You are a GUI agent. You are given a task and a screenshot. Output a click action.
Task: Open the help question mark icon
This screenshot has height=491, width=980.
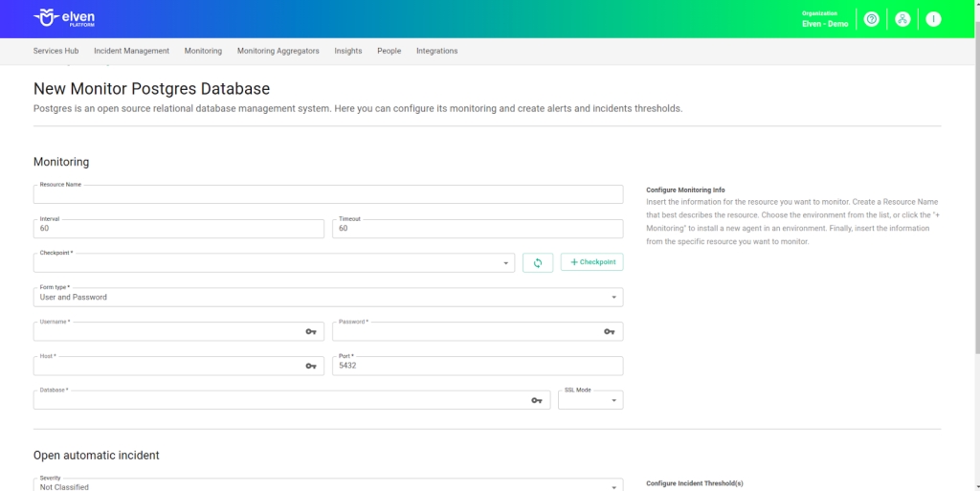[871, 19]
